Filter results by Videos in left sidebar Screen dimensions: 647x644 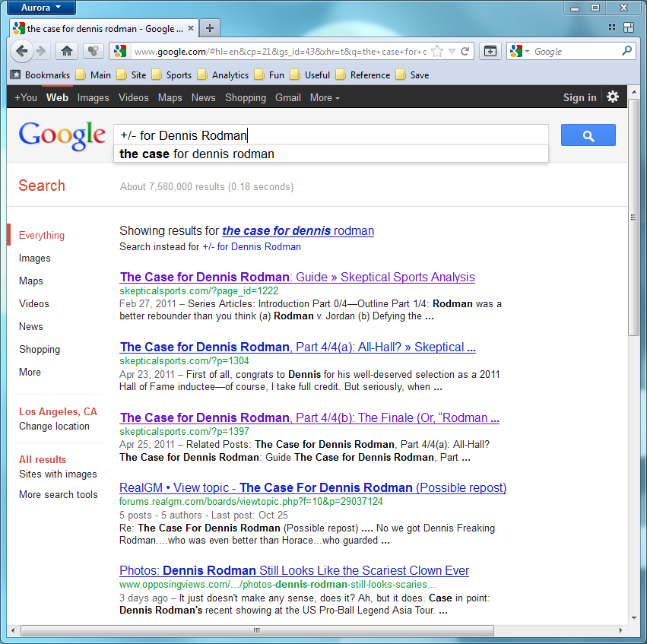[34, 303]
